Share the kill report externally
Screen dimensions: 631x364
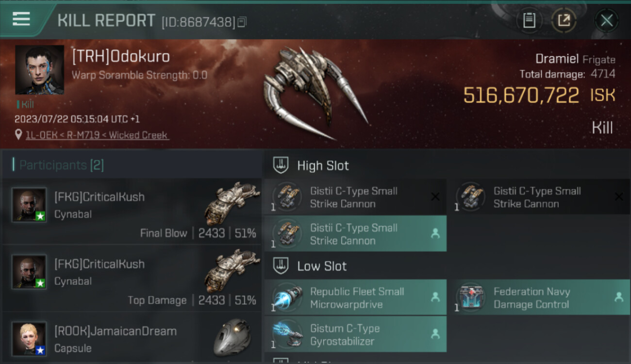click(564, 20)
